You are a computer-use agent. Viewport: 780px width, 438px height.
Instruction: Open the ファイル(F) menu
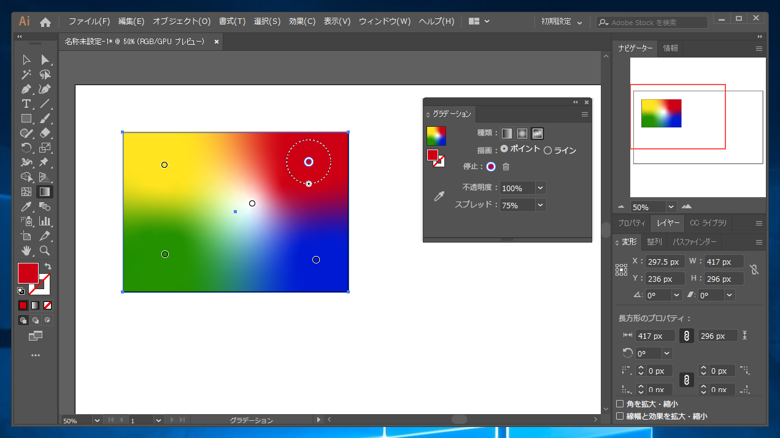[89, 21]
